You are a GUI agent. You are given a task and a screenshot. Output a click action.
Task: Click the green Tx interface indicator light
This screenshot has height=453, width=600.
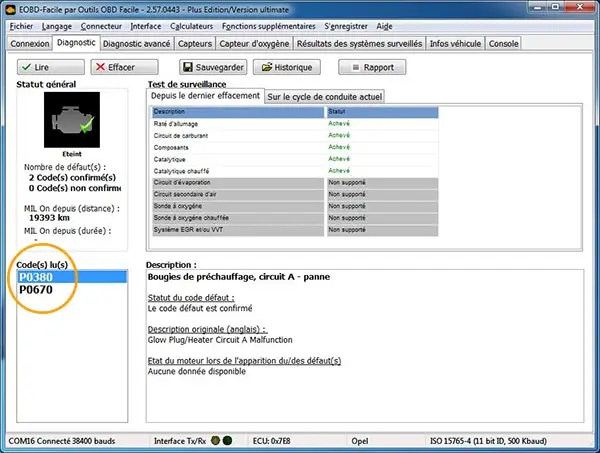pyautogui.click(x=215, y=439)
